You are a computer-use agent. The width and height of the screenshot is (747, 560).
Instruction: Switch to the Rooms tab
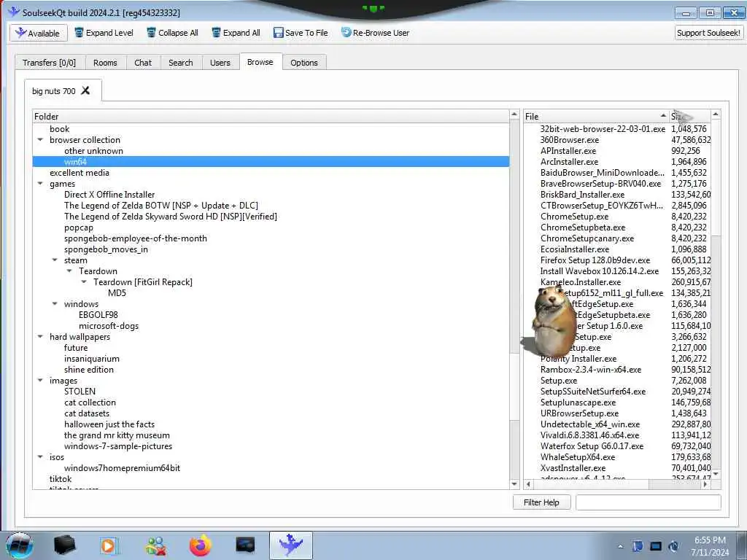pos(105,63)
